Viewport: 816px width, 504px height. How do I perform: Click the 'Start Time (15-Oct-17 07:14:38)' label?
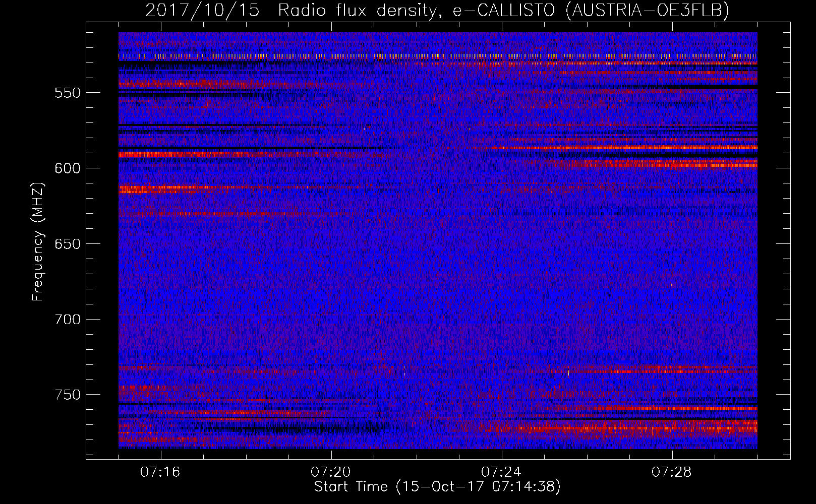pyautogui.click(x=437, y=487)
